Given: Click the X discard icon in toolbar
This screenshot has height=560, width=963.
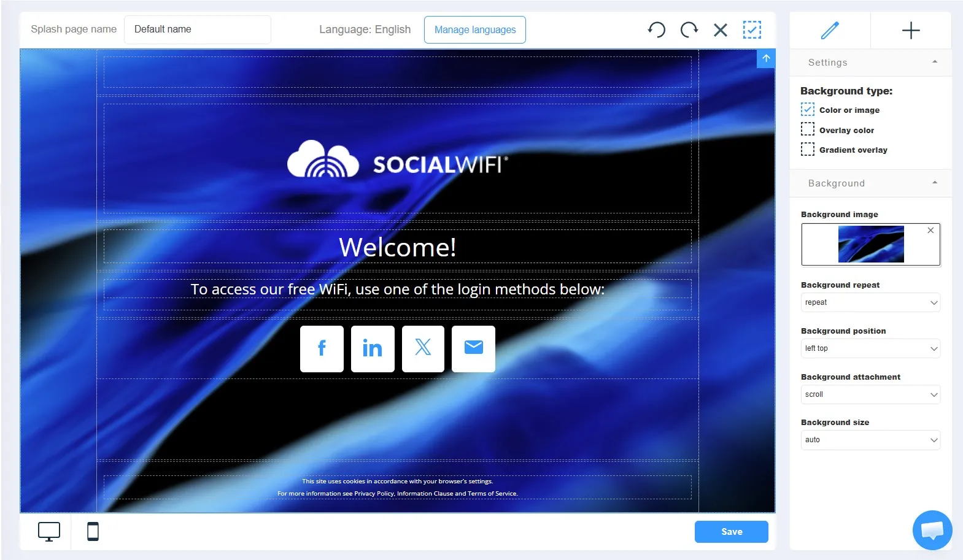Looking at the screenshot, I should click(721, 29).
